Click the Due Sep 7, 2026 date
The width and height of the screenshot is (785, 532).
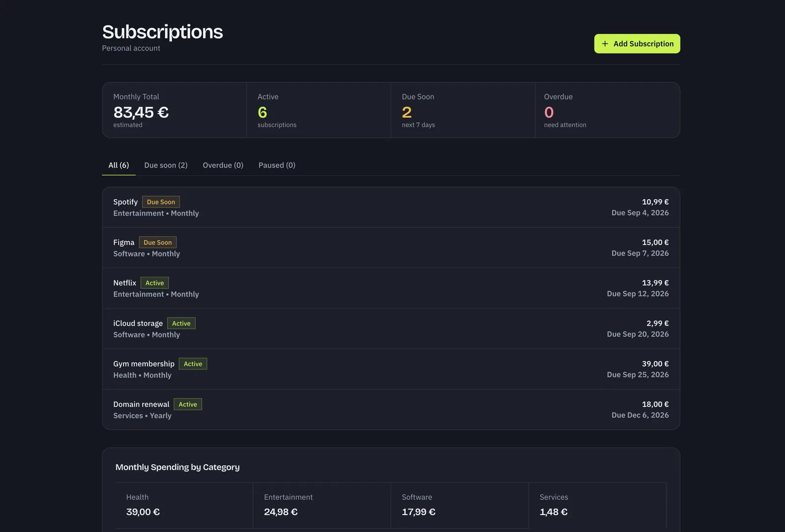tap(640, 253)
